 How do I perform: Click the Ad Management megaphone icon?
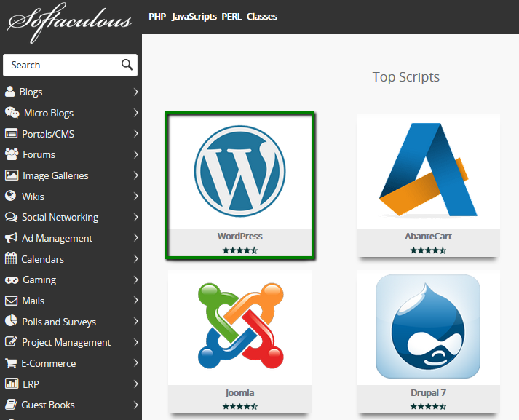click(11, 238)
